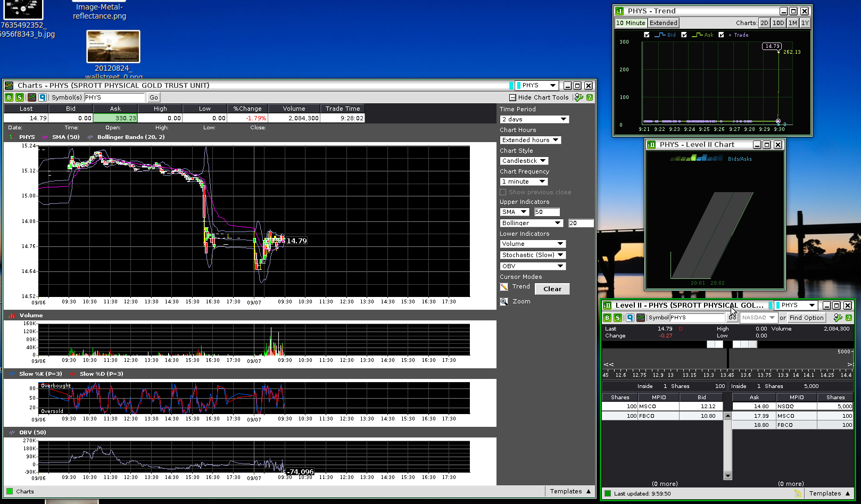Expand the Chart Style Candlestick dropdown
This screenshot has width=861, height=504.
click(x=524, y=161)
